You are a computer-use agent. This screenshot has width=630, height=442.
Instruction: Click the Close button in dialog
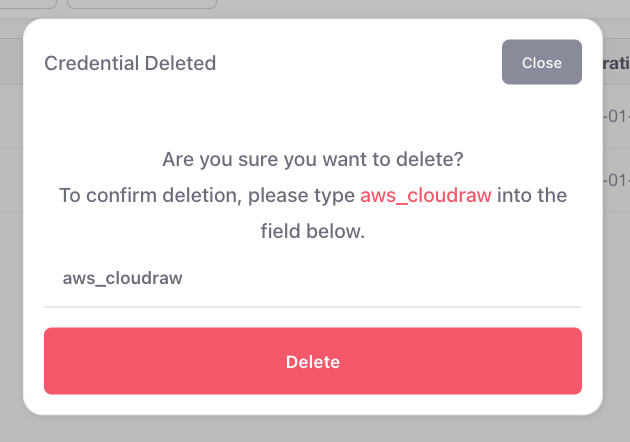point(541,62)
